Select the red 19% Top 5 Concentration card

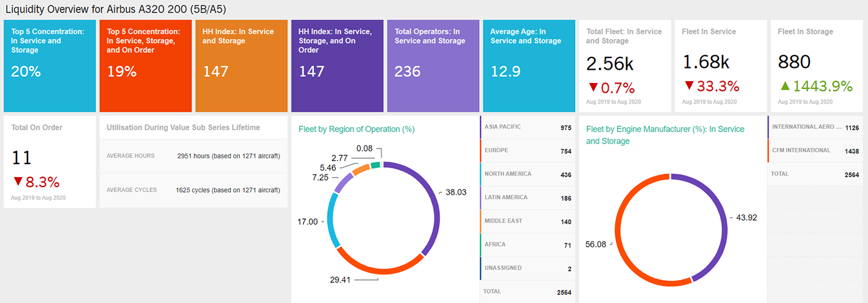[145, 66]
